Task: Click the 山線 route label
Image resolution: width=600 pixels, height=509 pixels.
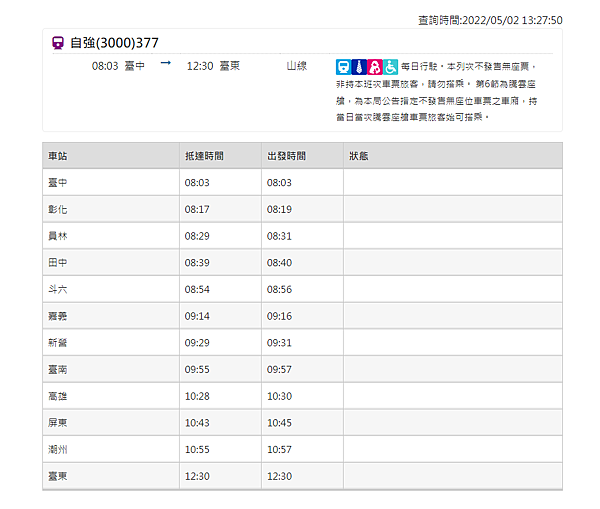Action: tap(297, 66)
